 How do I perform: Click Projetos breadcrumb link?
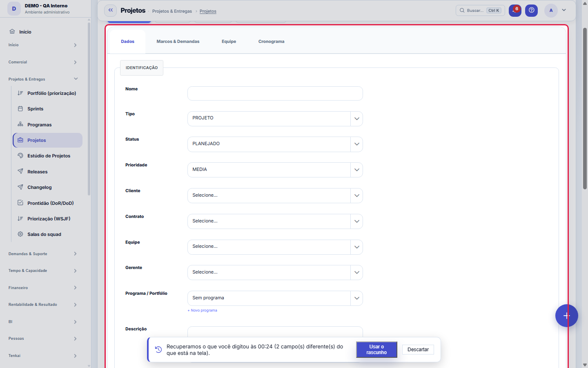[x=208, y=11]
